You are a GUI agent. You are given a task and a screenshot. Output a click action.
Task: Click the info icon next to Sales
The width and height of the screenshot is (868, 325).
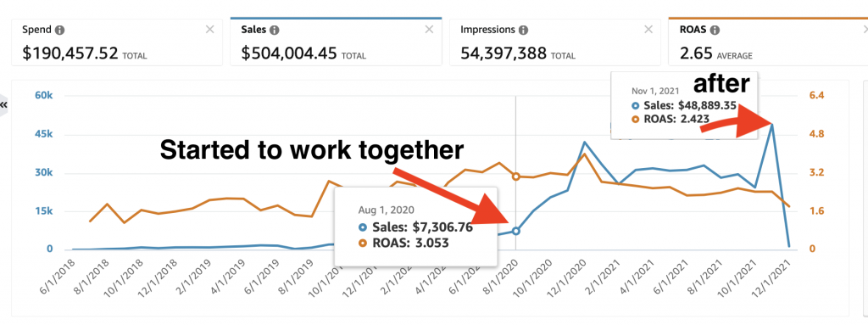275,30
